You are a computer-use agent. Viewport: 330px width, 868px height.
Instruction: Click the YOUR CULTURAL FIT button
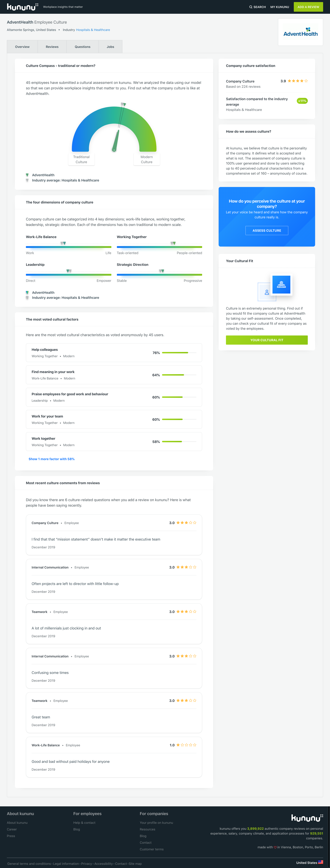[267, 340]
